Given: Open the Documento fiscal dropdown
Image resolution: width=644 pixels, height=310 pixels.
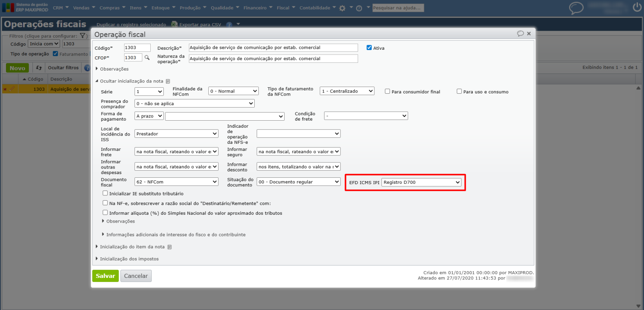Looking at the screenshot, I should click(176, 182).
